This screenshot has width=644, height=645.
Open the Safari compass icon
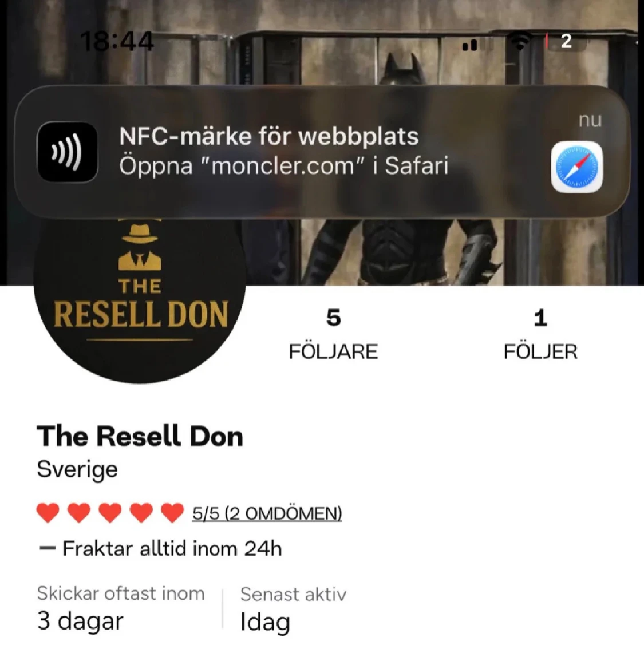[577, 167]
